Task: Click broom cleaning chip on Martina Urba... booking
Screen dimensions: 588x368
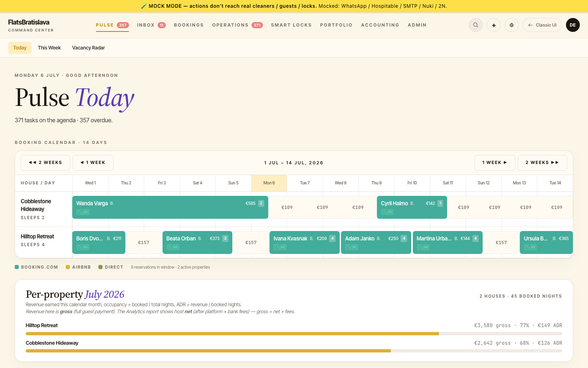Action: click(x=423, y=247)
